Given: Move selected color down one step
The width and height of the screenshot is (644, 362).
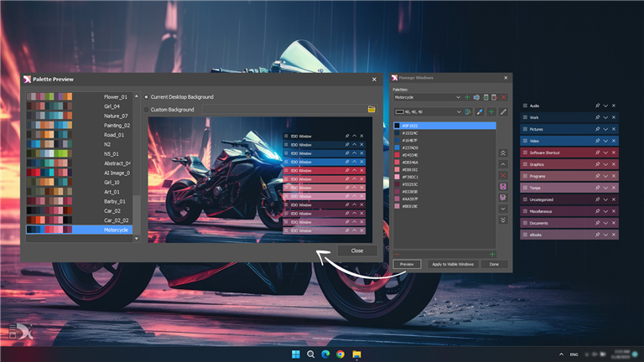Looking at the screenshot, I should click(x=503, y=209).
